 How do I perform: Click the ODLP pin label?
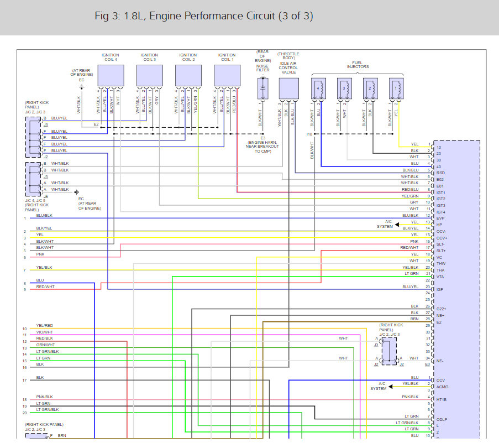point(442,419)
